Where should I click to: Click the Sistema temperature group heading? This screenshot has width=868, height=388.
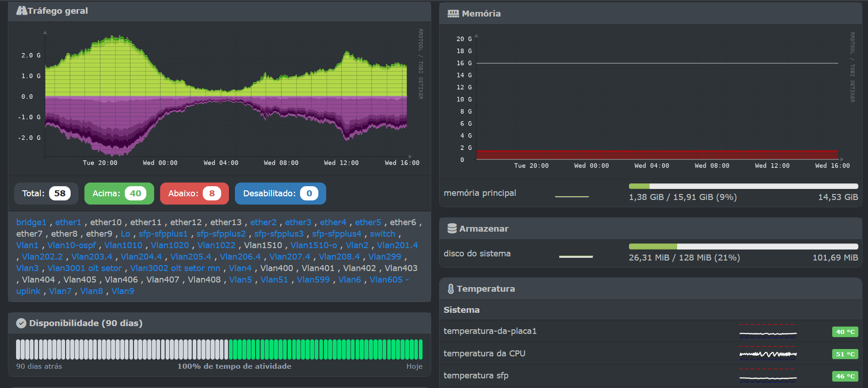tap(462, 310)
